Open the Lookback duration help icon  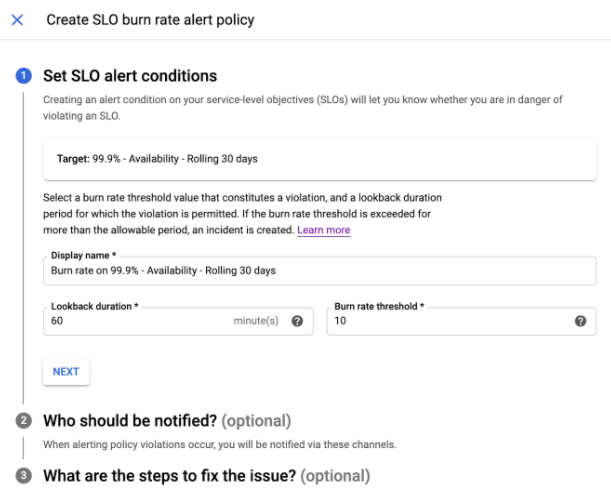click(x=297, y=321)
